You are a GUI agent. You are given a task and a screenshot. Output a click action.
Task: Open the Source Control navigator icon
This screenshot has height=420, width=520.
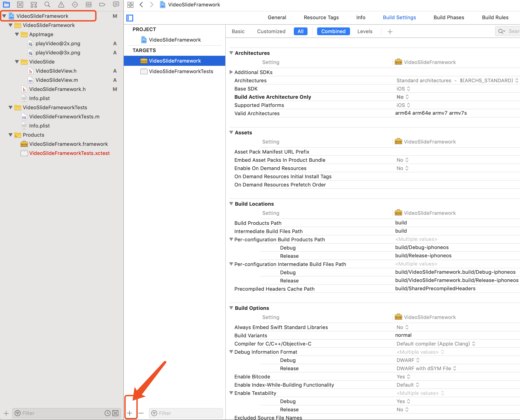click(20, 4)
